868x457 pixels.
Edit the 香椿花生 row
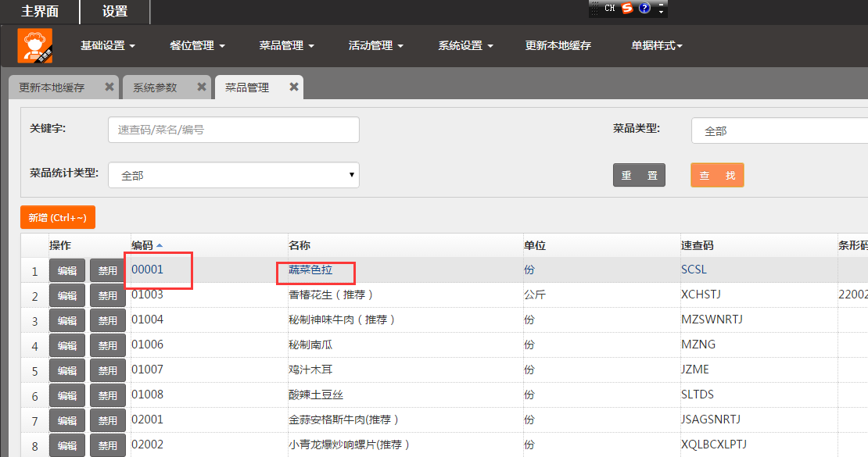[67, 295]
